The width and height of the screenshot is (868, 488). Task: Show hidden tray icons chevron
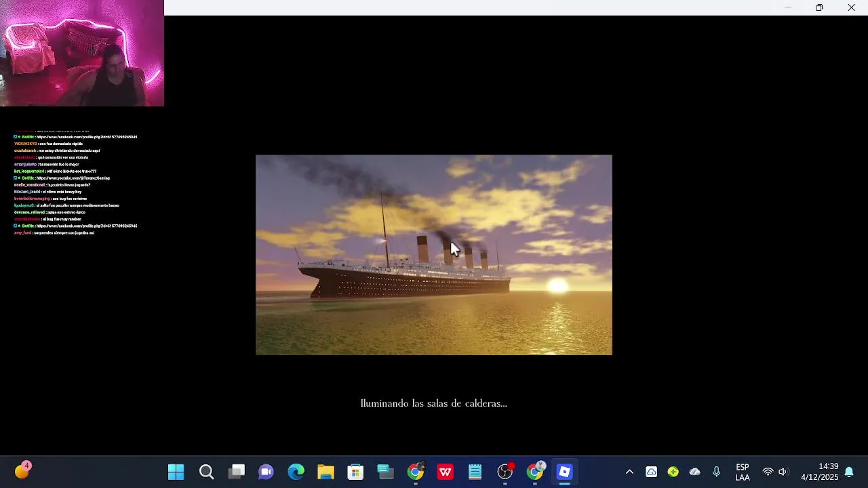pyautogui.click(x=629, y=472)
